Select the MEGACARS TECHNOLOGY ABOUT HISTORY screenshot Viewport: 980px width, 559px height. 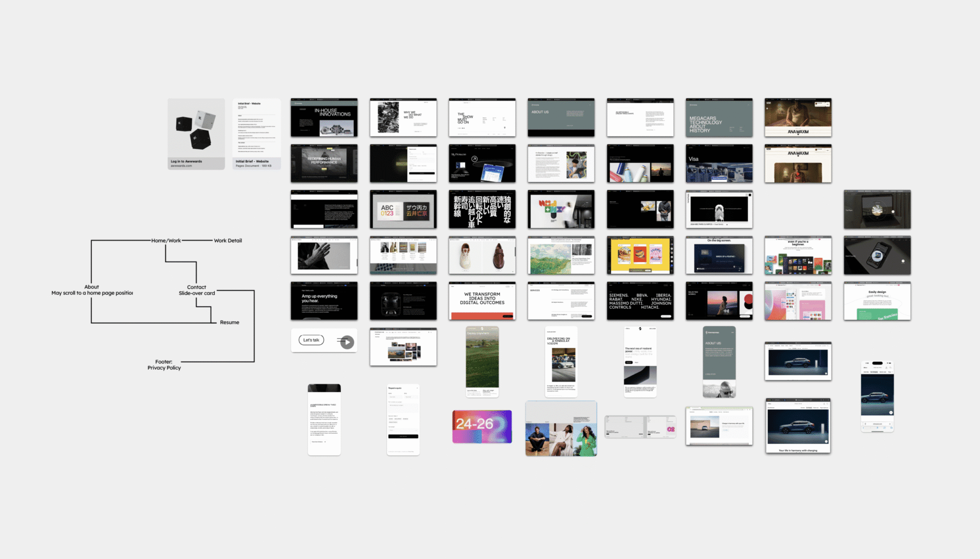[719, 118]
